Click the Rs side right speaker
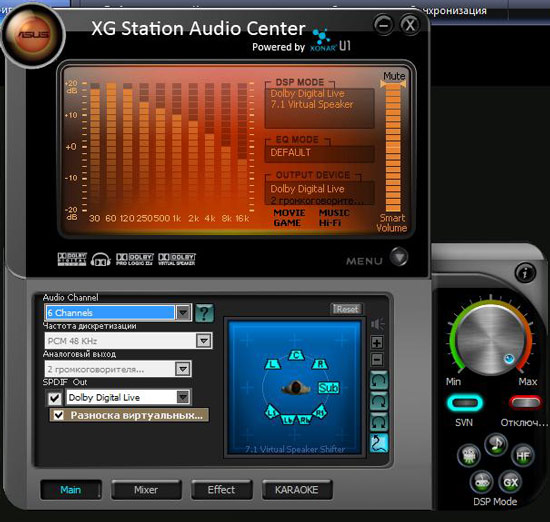The image size is (550, 522). coord(320,412)
